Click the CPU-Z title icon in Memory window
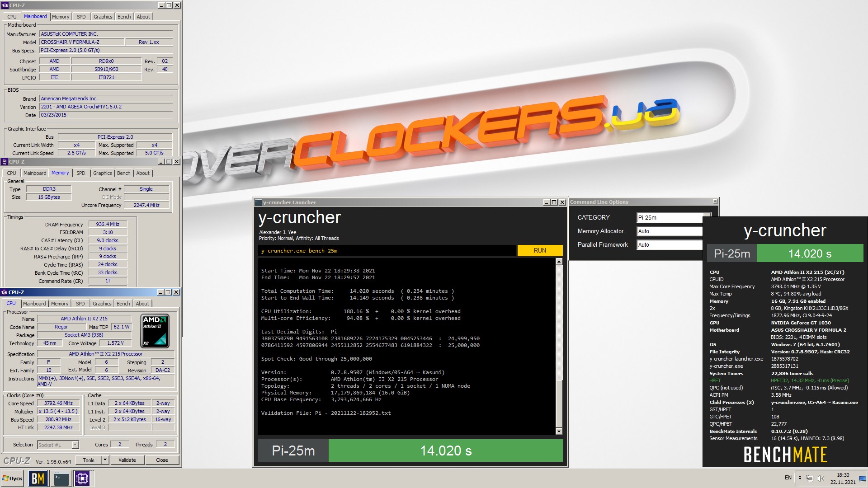Viewport: 868px width, 488px height. (5, 162)
